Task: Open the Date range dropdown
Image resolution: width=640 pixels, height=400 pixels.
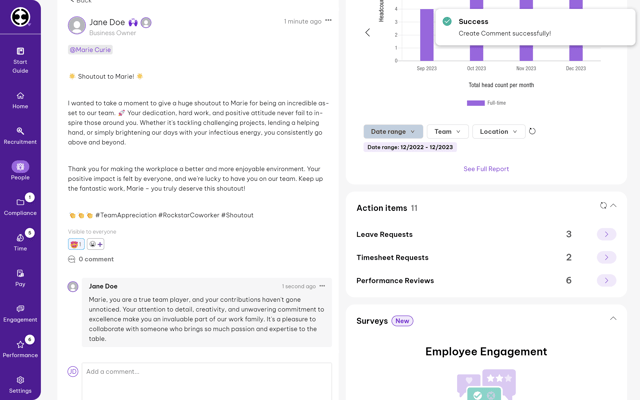Action: tap(393, 131)
